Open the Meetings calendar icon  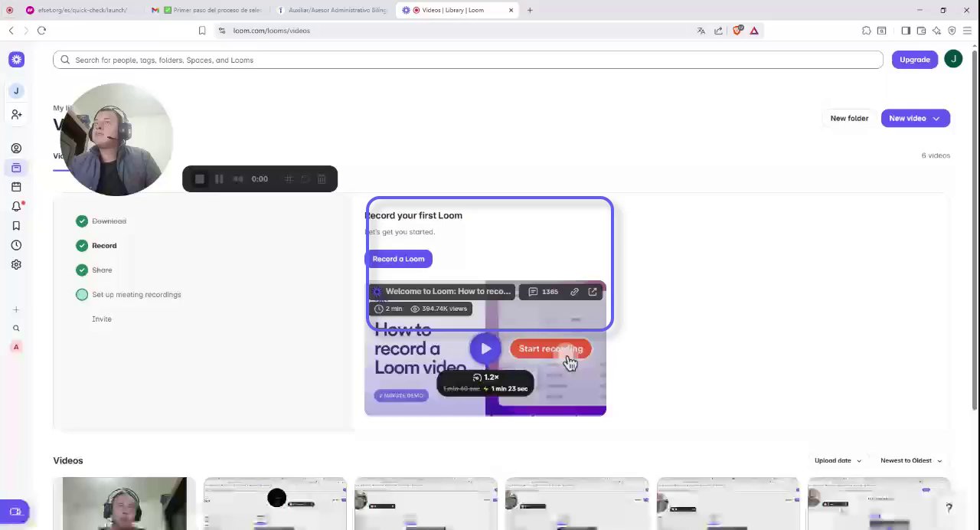click(16, 187)
